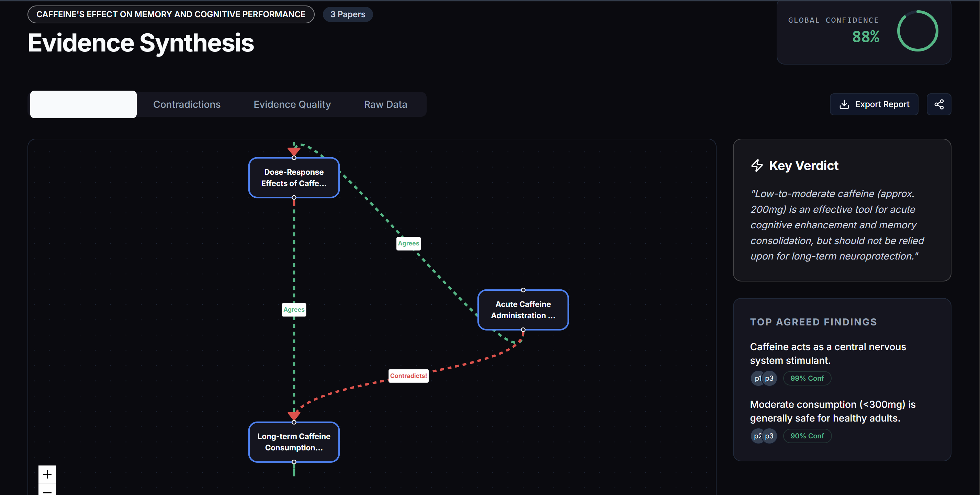Click the global confidence progress ring
The width and height of the screenshot is (980, 495).
917,31
